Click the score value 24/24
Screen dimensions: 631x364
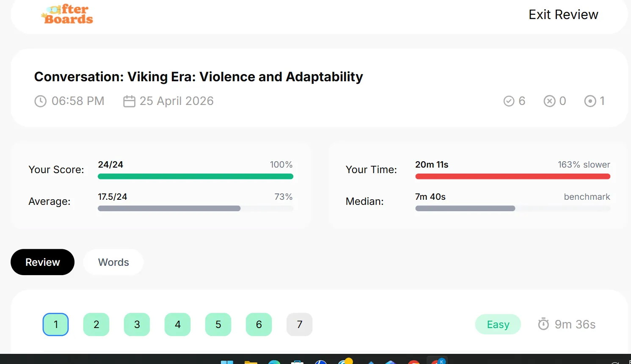(x=110, y=165)
